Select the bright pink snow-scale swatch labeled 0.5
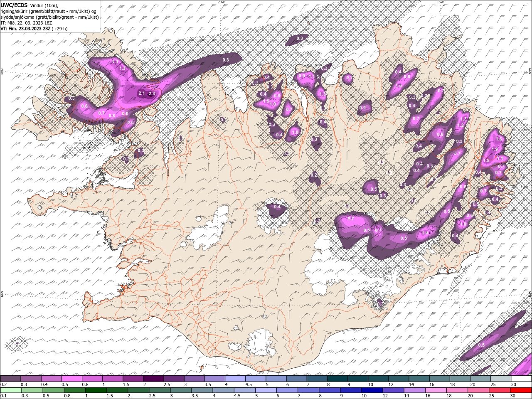The image size is (532, 399). coord(71,379)
